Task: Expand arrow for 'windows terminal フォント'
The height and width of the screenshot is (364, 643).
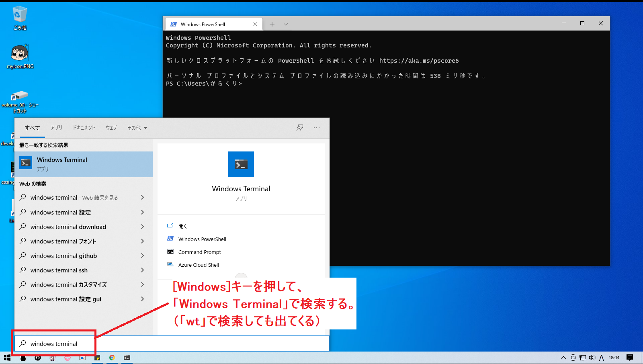Action: (142, 241)
